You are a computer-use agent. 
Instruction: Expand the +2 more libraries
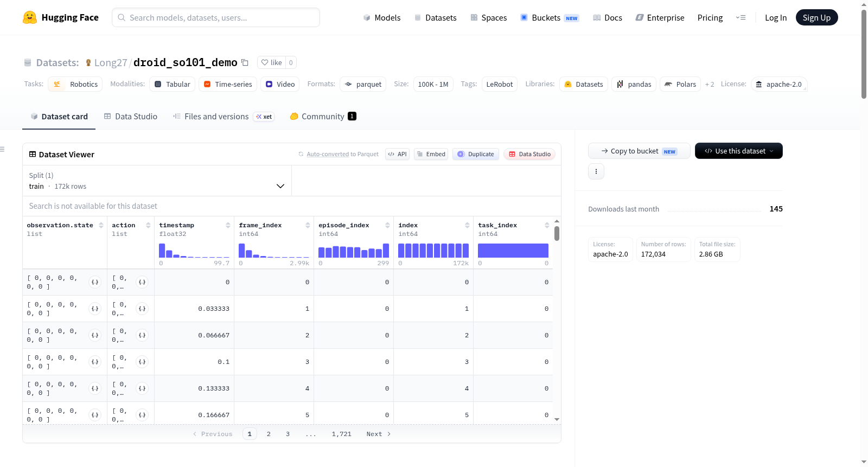coord(710,85)
